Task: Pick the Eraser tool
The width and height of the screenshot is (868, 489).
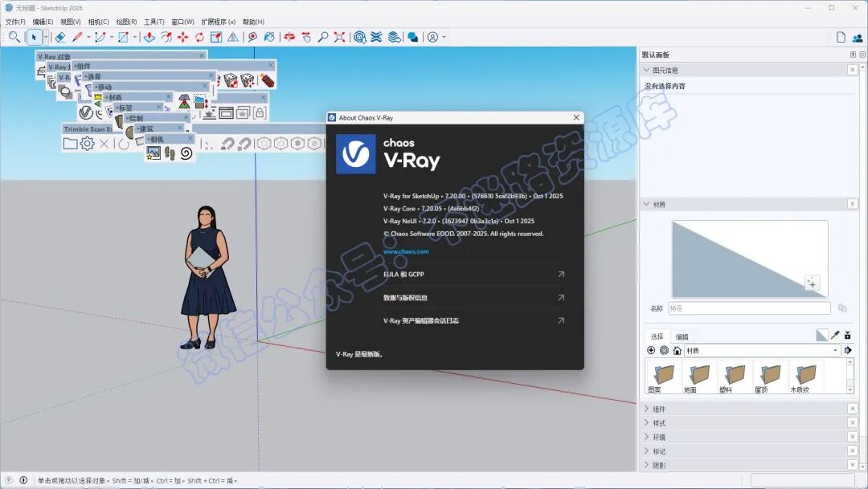Action: (x=59, y=37)
